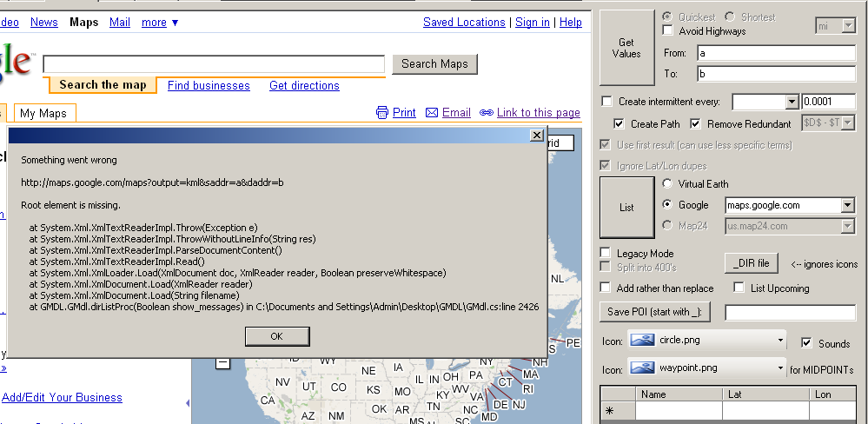Uncheck the Sounds checkbox
The image size is (868, 424).
point(807,343)
